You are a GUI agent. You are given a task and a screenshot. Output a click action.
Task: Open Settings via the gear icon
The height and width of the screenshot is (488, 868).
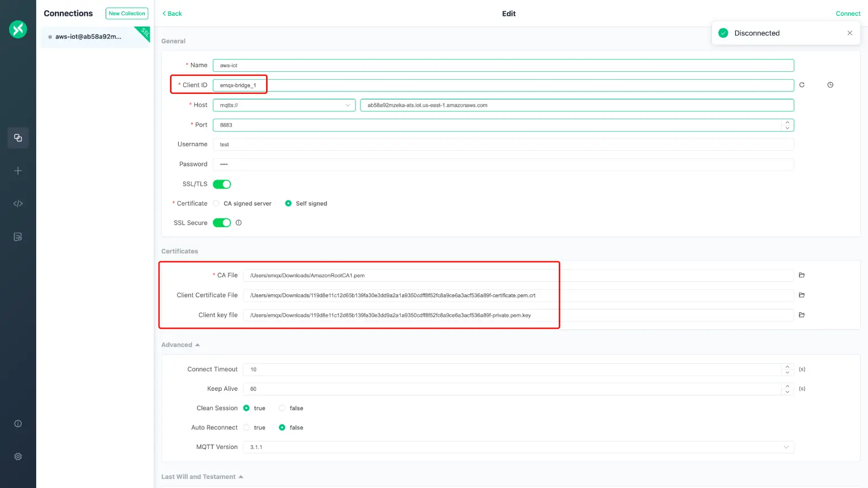[18, 456]
